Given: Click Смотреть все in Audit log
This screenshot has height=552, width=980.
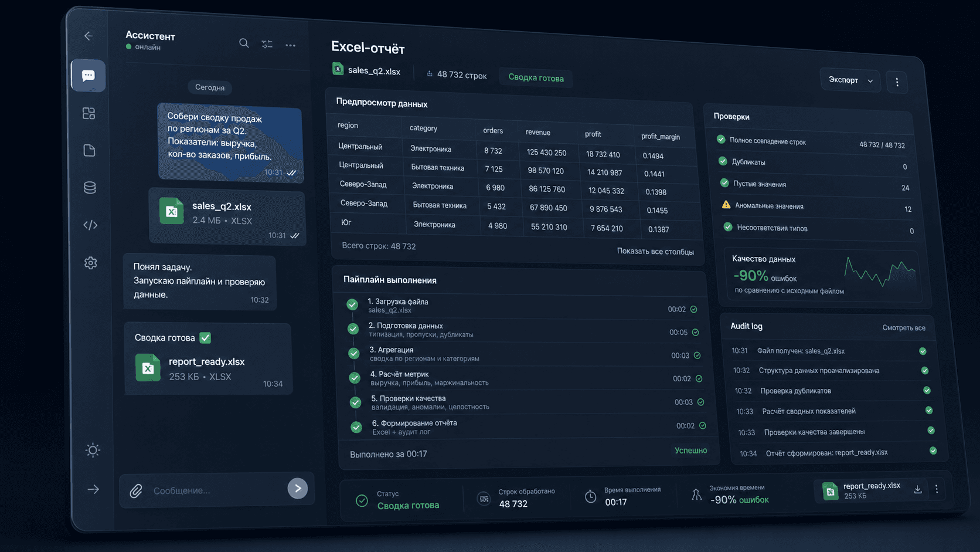Looking at the screenshot, I should pos(904,328).
